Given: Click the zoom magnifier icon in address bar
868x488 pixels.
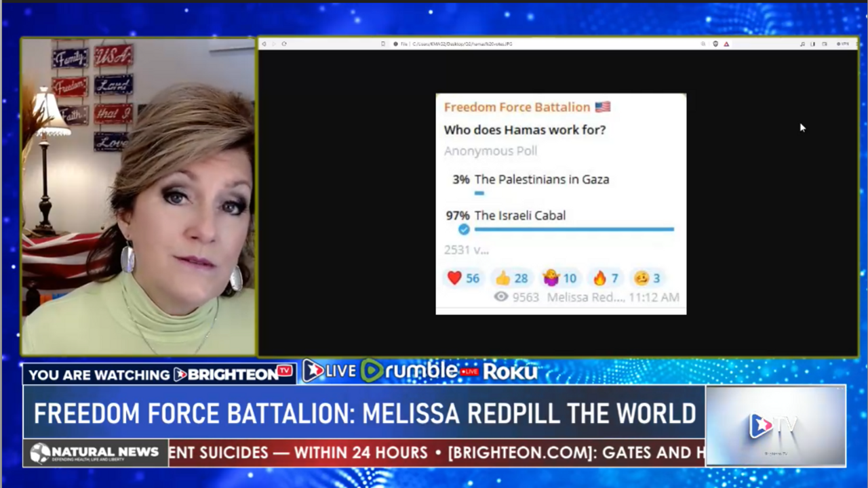Looking at the screenshot, I should [x=703, y=44].
